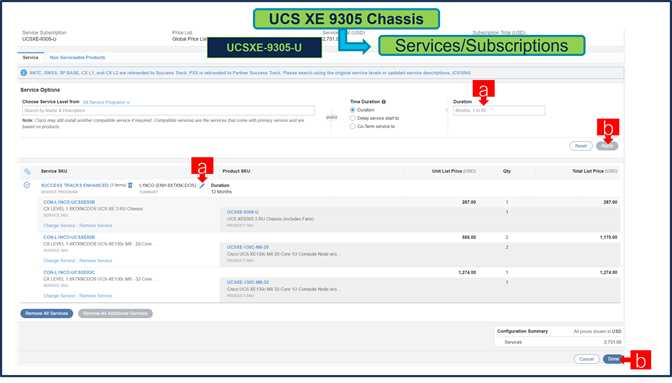Open the UCSXE-130C-M8-20 product link
The height and width of the screenshot is (383, 672).
click(248, 248)
